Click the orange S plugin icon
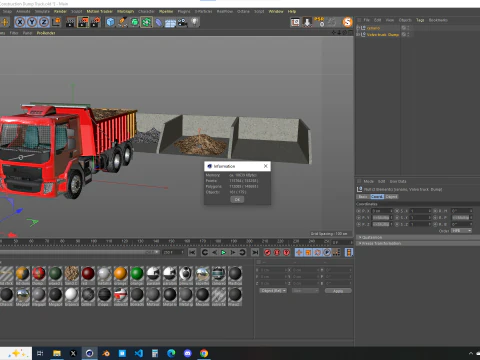Screen dimensions: 480x360 (347, 22)
